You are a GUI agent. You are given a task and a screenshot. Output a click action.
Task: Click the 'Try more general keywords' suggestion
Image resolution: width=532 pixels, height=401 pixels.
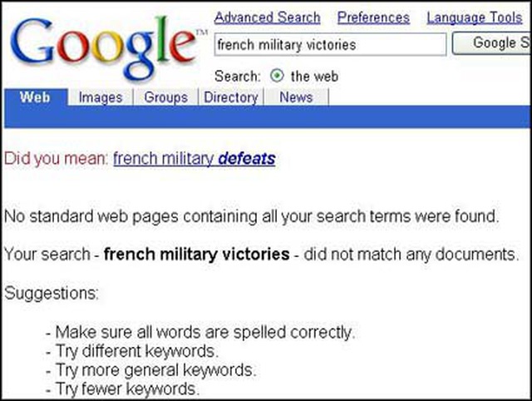150,370
